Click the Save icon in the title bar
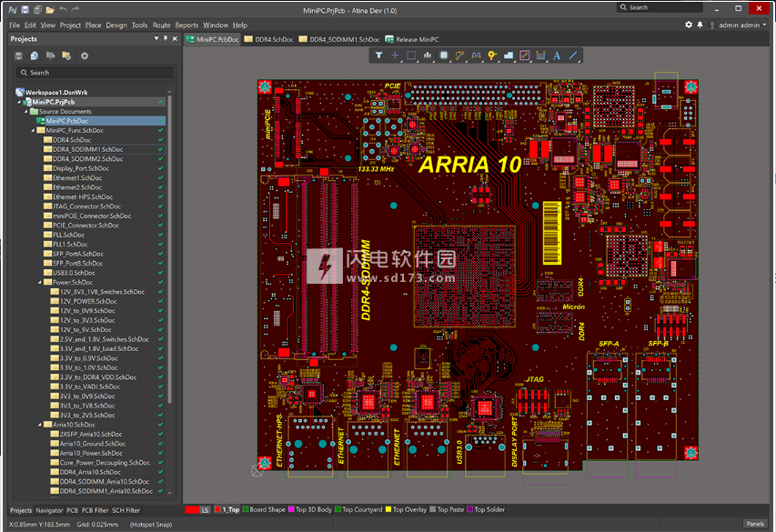Viewport: 776px width, 532px height. click(25, 9)
